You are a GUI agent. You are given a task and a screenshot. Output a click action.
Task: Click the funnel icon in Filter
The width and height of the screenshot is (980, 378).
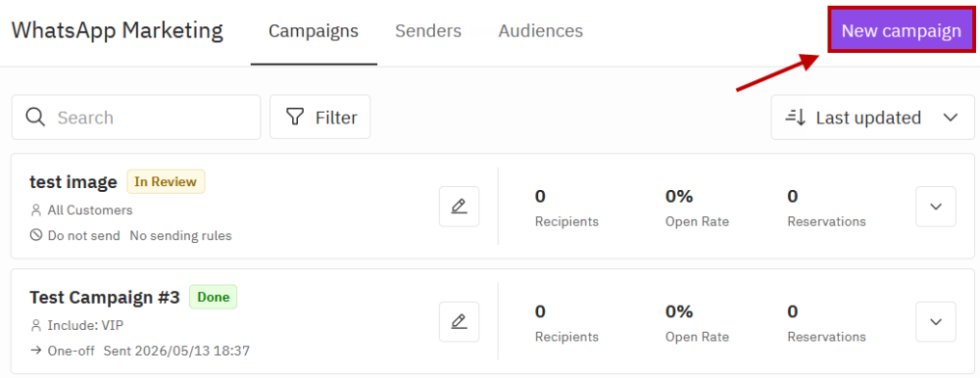click(x=294, y=117)
